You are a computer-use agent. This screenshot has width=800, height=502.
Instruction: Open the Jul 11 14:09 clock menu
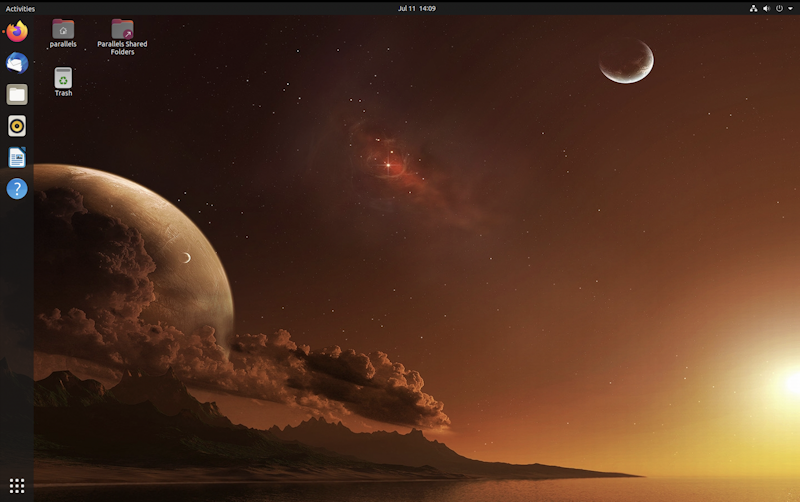pyautogui.click(x=417, y=8)
